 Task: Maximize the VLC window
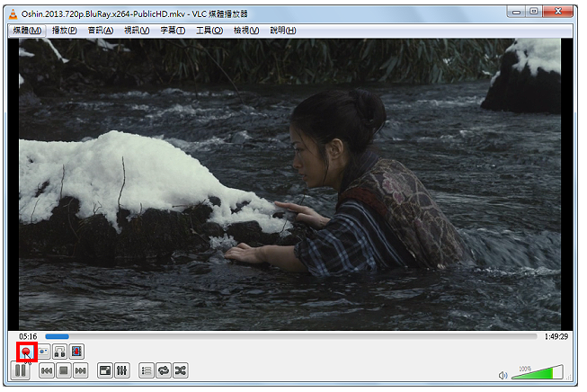(534, 12)
